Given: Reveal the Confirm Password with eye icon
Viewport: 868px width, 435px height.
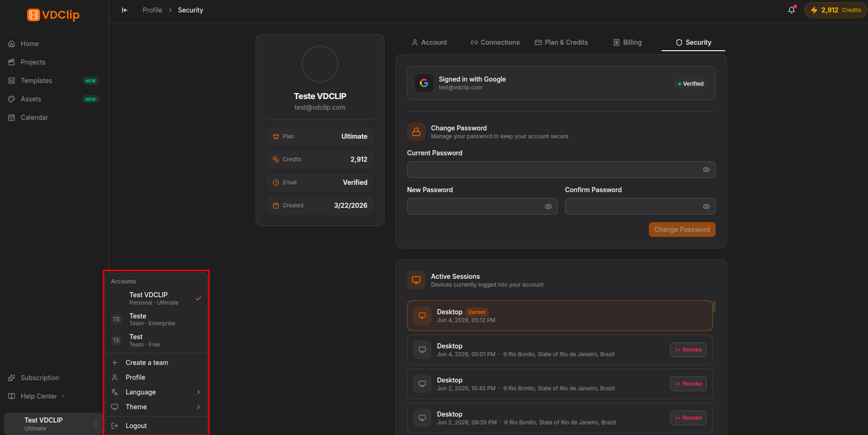Looking at the screenshot, I should click(706, 206).
